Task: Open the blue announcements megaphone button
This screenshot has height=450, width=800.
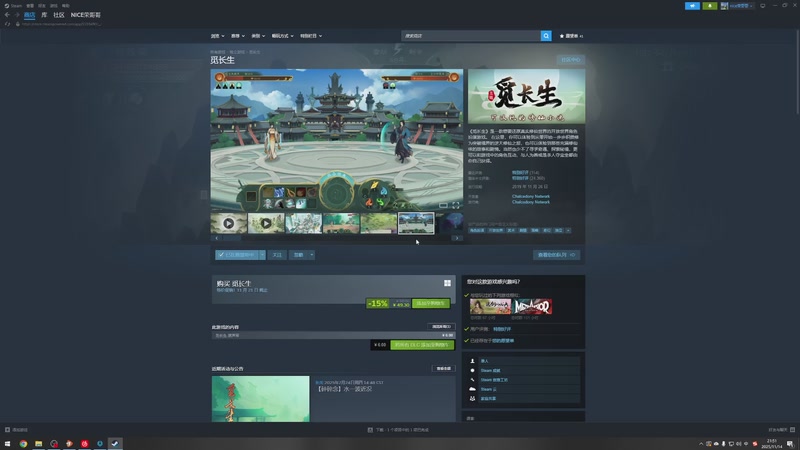Action: tap(692, 6)
